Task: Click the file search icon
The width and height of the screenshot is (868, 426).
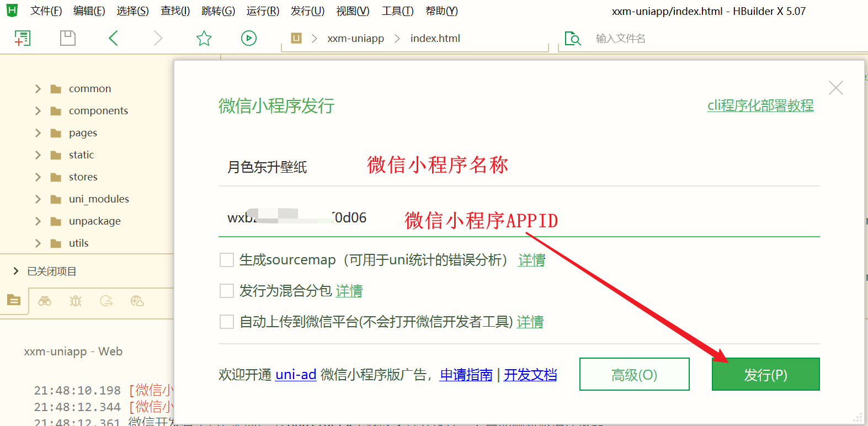Action: click(x=573, y=39)
